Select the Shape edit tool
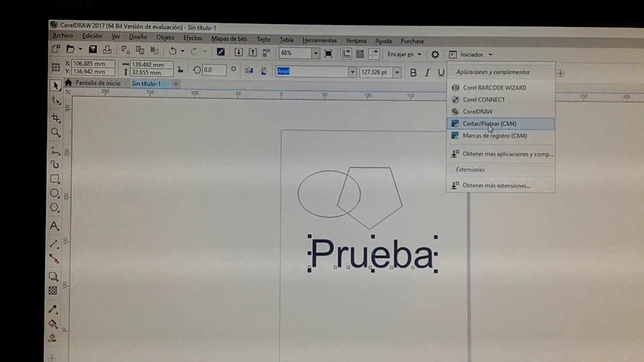 [x=56, y=101]
